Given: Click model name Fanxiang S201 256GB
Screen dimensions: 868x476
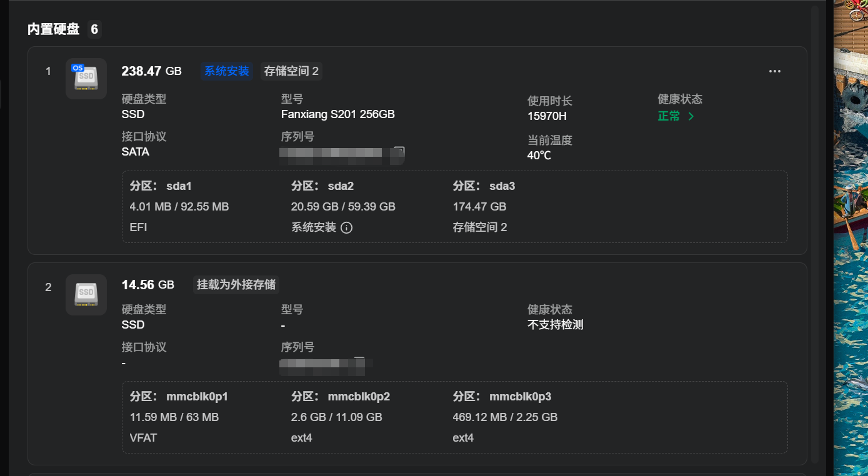Looking at the screenshot, I should [338, 114].
